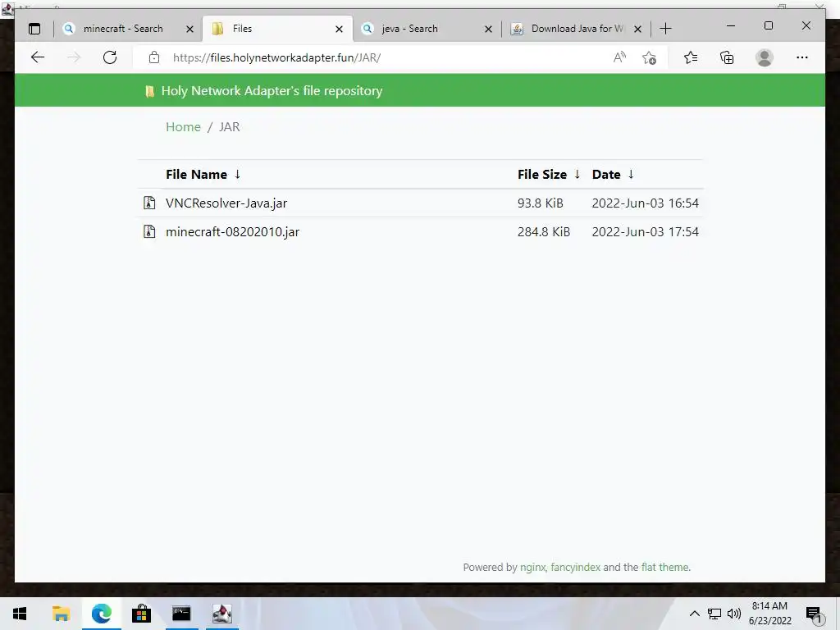Click Microsoft Edge taskbar icon
Image resolution: width=840 pixels, height=630 pixels.
tap(101, 614)
